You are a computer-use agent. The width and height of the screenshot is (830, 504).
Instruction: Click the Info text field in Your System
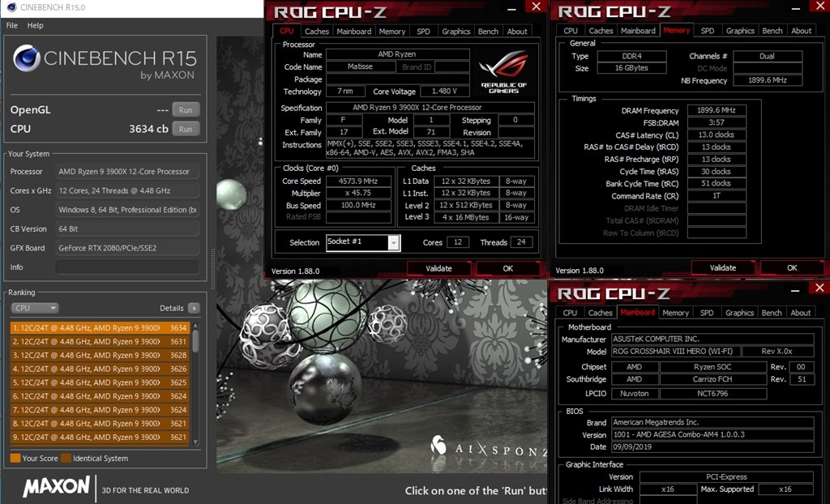[x=127, y=267]
